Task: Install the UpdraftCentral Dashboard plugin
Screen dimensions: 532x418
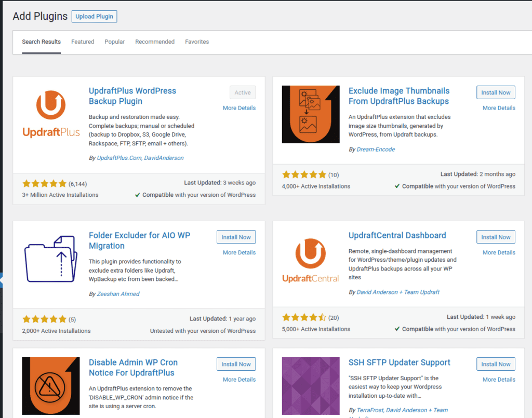Action: point(496,237)
